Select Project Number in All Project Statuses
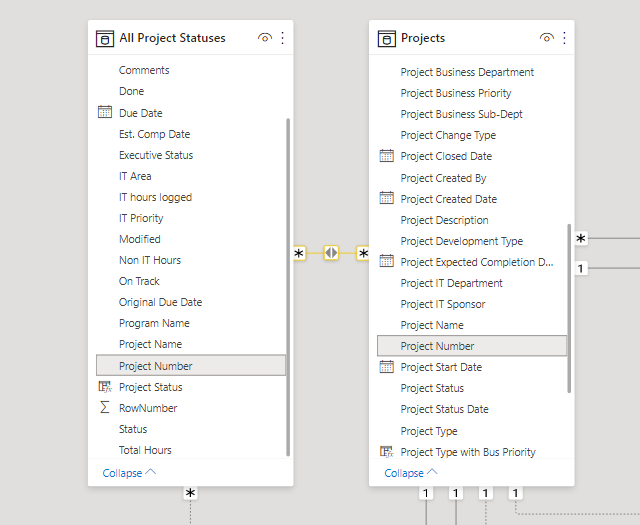Viewport: 640px width, 525px height. (x=191, y=365)
